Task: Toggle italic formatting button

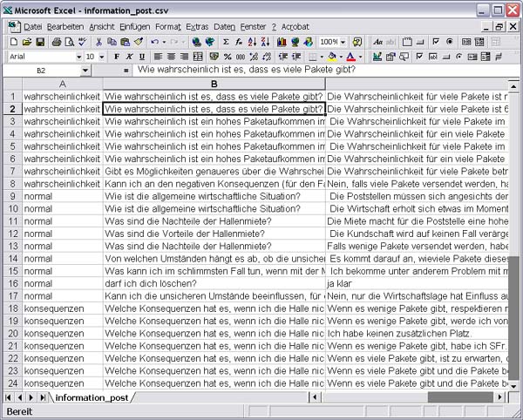Action: [x=130, y=57]
